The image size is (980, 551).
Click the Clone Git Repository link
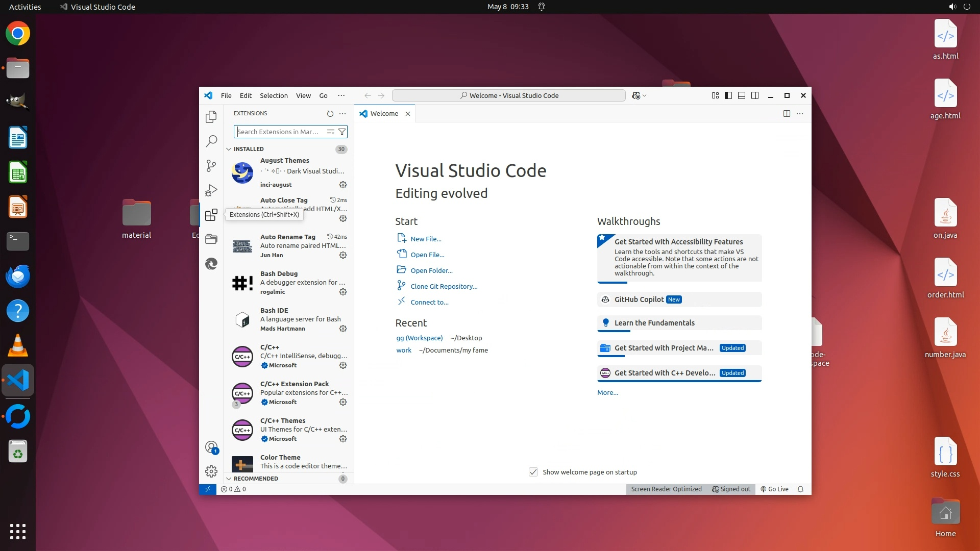444,287
